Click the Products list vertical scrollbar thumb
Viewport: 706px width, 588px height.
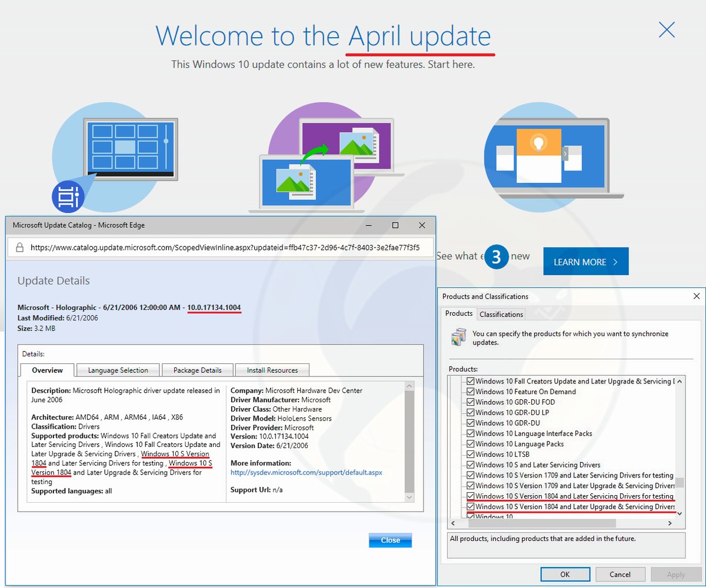click(680, 483)
